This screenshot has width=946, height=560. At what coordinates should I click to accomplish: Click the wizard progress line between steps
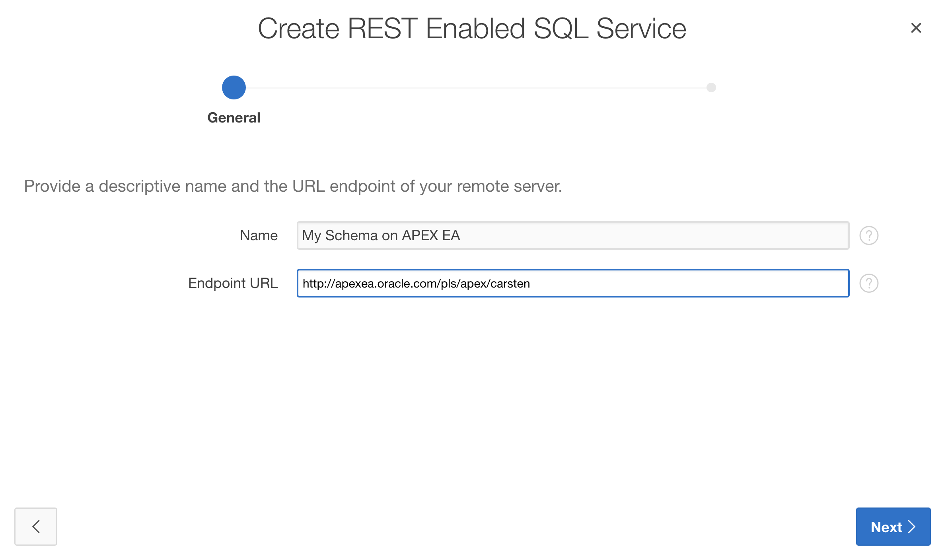pyautogui.click(x=477, y=87)
